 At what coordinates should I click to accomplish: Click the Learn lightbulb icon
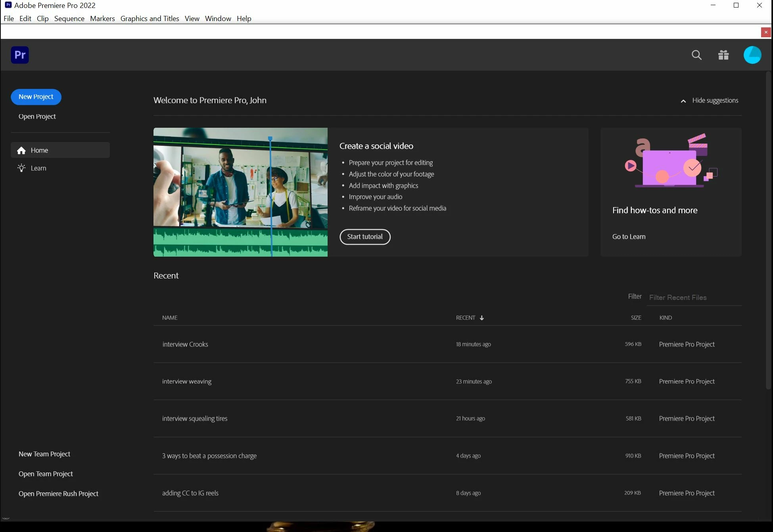pyautogui.click(x=21, y=168)
